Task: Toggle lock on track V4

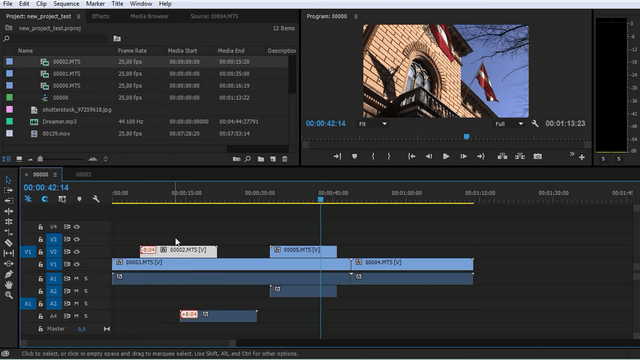Action: coord(40,227)
